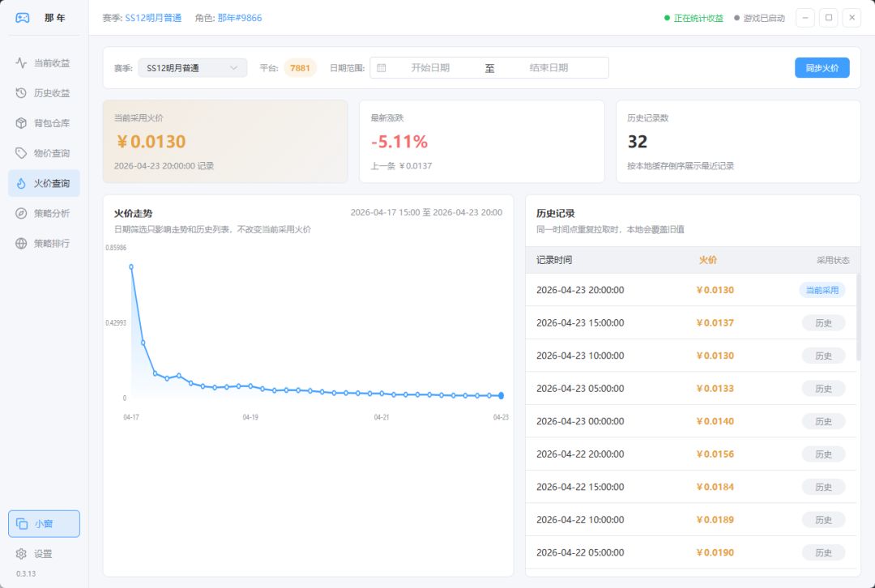
Task: Open 设置 from the sidebar
Action: 44,554
